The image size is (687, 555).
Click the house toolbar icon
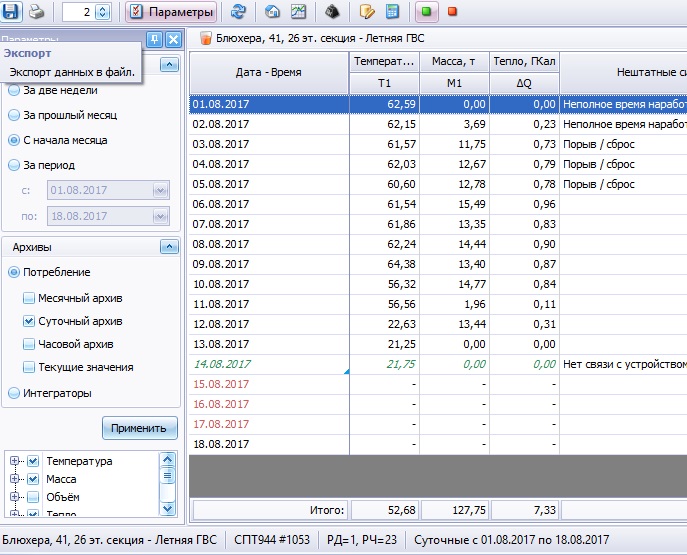click(273, 12)
